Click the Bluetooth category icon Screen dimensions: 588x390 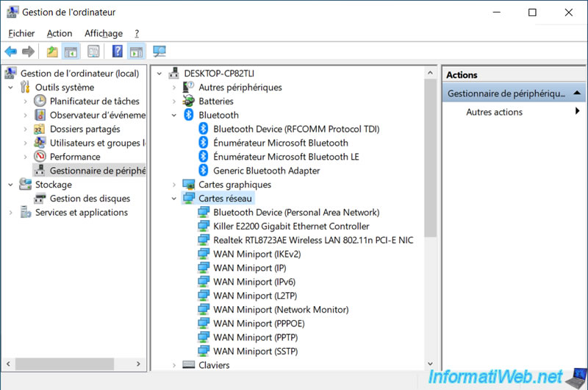point(189,115)
